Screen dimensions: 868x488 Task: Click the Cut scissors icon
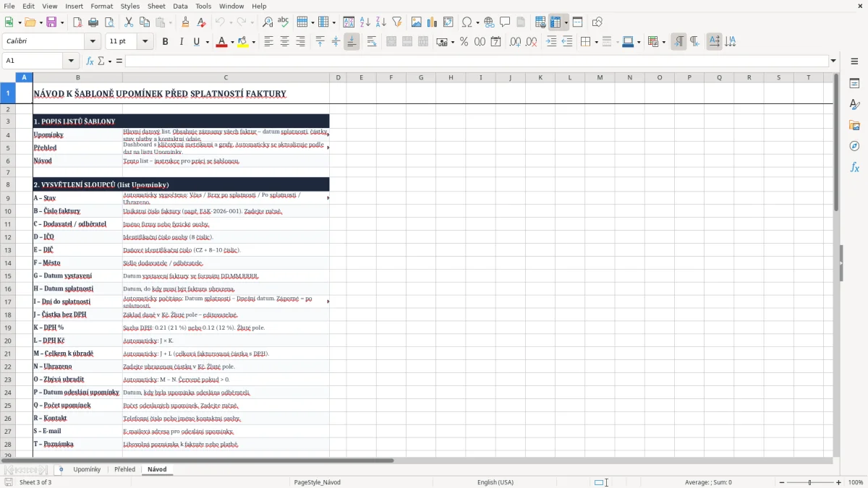pos(129,22)
